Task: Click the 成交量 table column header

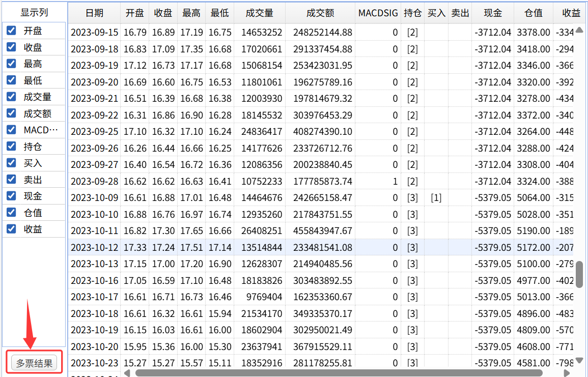Action: pos(260,13)
